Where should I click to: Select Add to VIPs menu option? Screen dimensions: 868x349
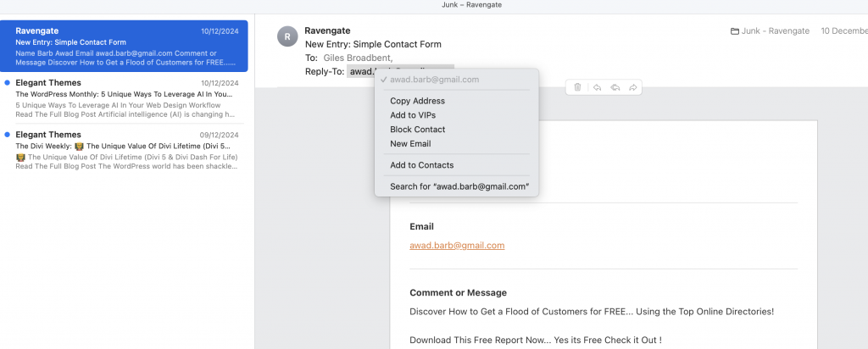(x=415, y=115)
